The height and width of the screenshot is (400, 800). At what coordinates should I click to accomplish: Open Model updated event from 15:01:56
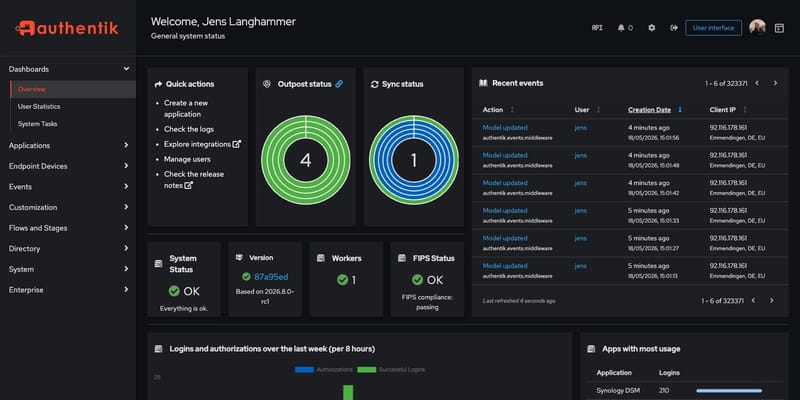point(505,128)
